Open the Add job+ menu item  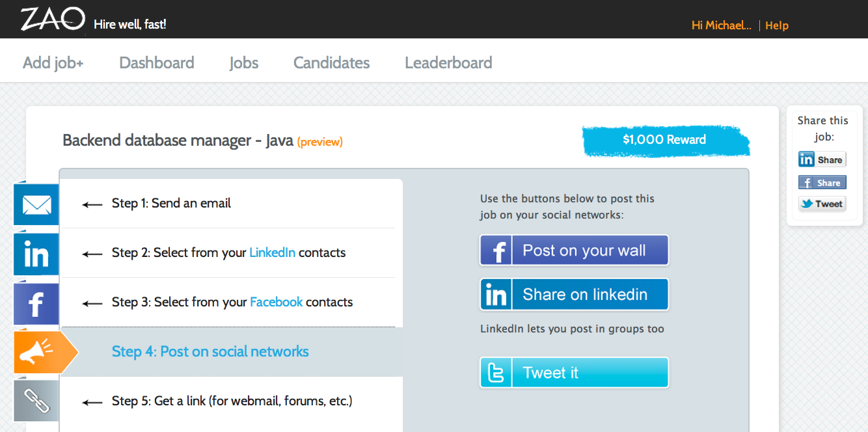click(53, 62)
